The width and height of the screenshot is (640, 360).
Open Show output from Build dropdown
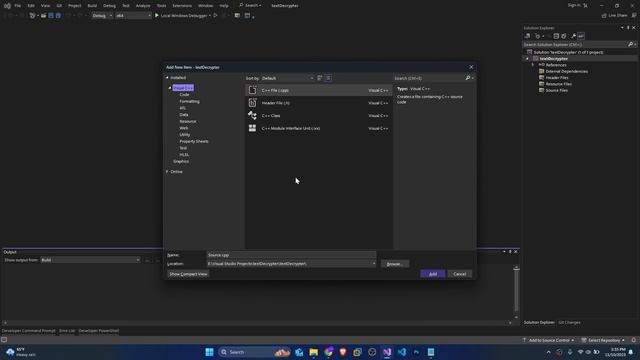tap(90, 260)
